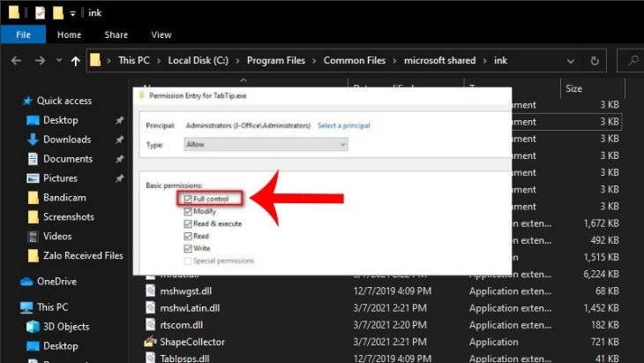The width and height of the screenshot is (644, 363).
Task: Expand the address bar history dropdown
Action: click(571, 61)
